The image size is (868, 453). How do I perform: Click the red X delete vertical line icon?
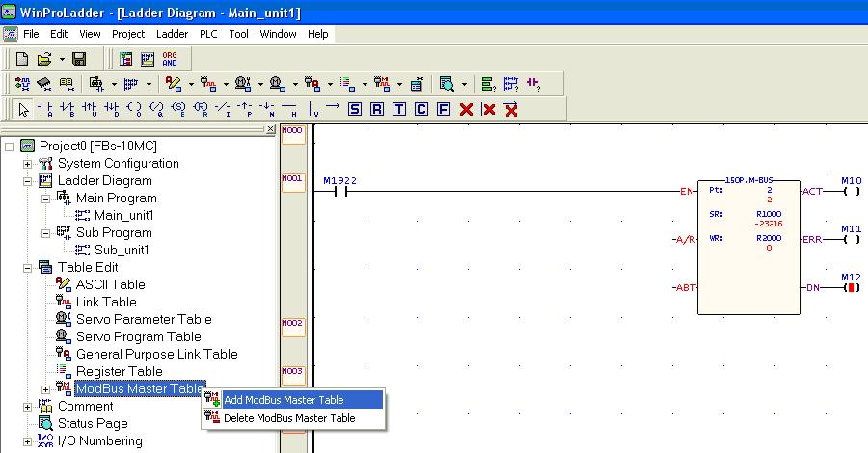[488, 109]
